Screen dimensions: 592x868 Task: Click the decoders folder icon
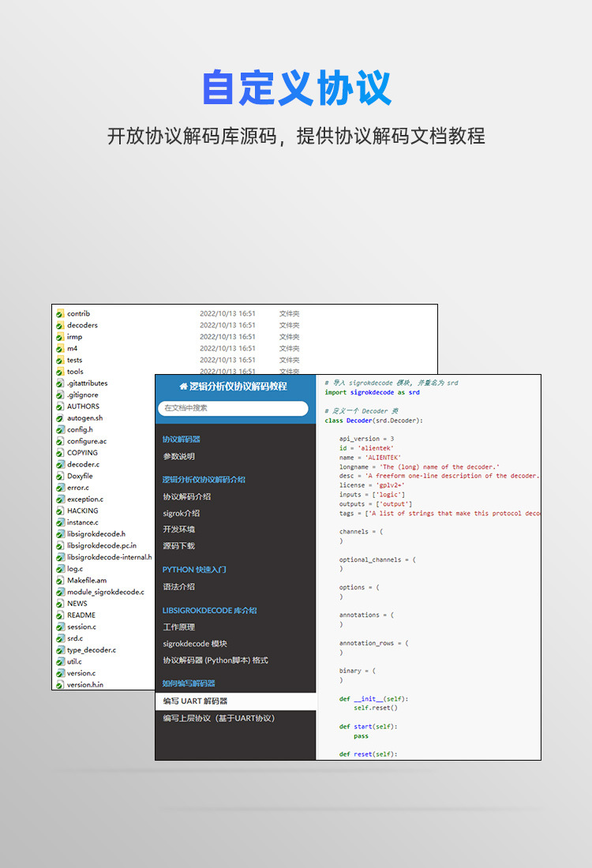(x=60, y=325)
